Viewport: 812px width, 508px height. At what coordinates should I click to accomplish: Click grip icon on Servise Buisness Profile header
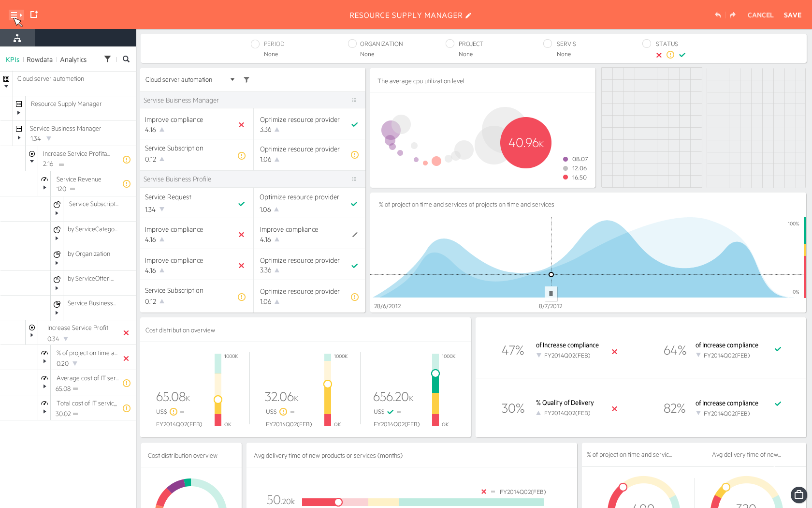pos(354,179)
